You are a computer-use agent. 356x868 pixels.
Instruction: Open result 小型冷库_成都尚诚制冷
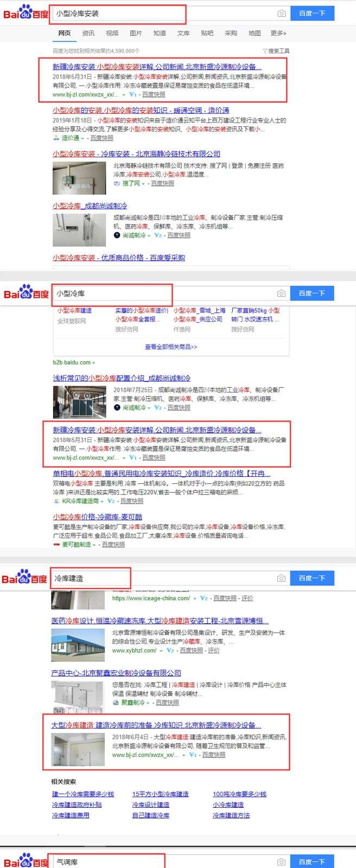pyautogui.click(x=90, y=206)
